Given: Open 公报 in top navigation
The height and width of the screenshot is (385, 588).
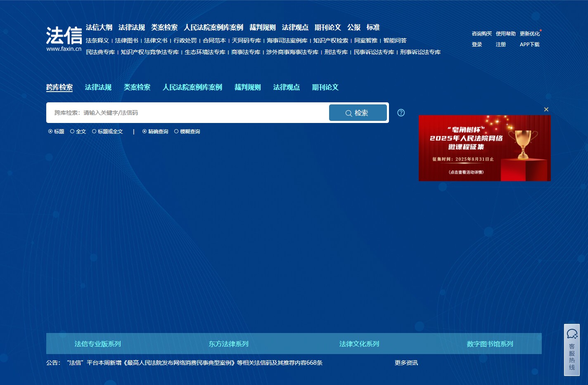Looking at the screenshot, I should pyautogui.click(x=354, y=27).
